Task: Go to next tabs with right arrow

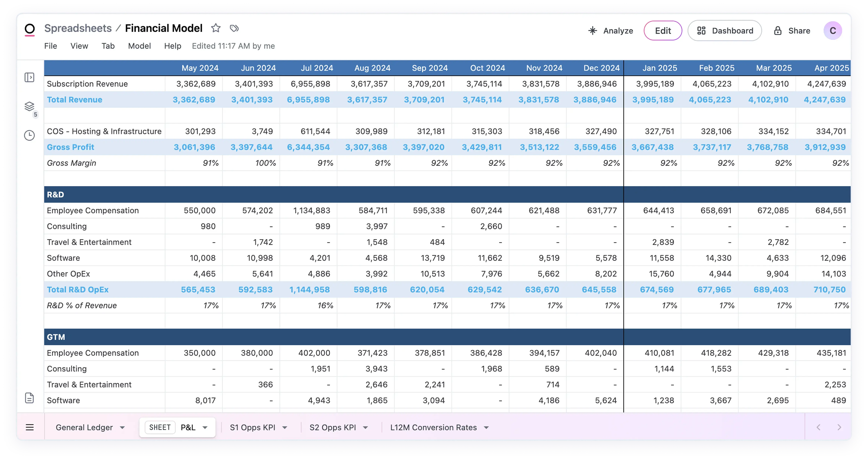Action: click(839, 427)
